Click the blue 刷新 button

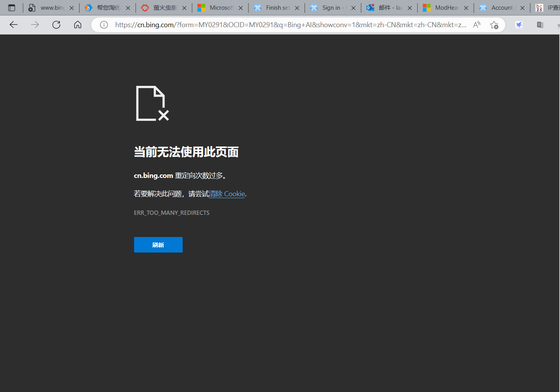[x=158, y=245]
